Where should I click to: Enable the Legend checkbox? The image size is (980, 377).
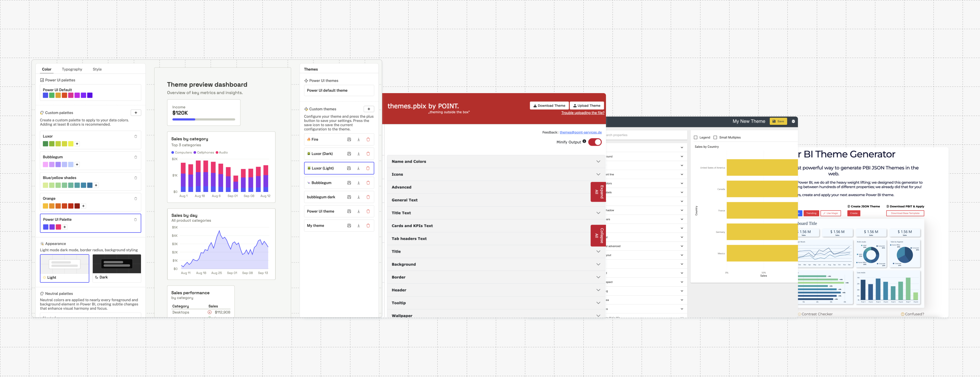point(695,137)
